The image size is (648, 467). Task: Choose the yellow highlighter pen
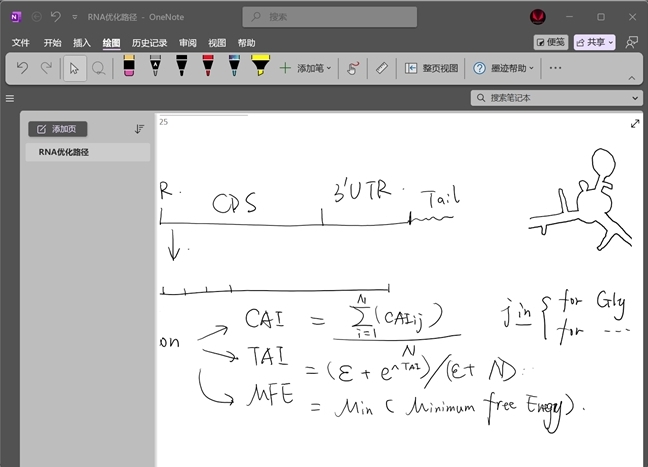point(260,66)
